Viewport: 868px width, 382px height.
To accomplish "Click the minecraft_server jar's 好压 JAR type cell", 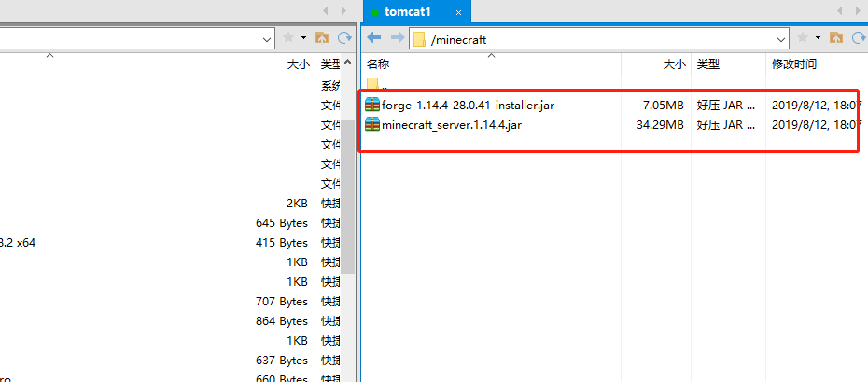I will [726, 125].
